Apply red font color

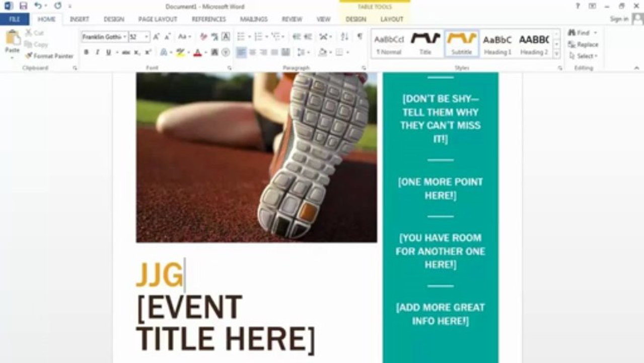pyautogui.click(x=197, y=52)
